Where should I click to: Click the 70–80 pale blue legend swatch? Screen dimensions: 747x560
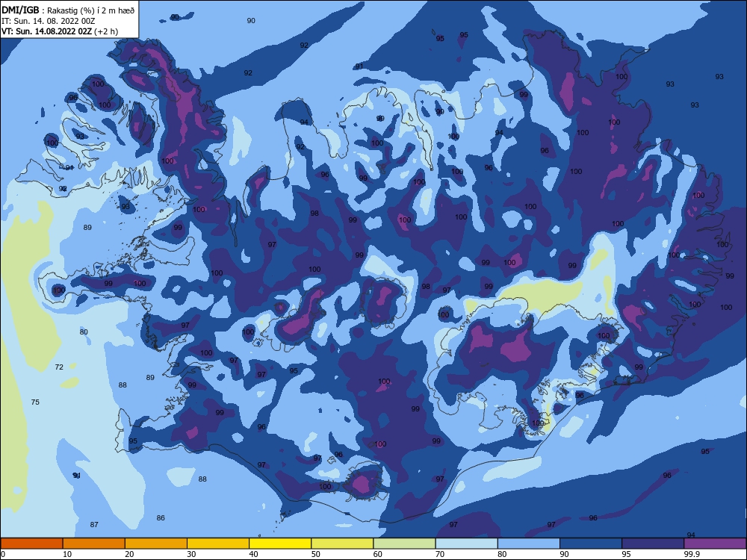[x=466, y=544]
